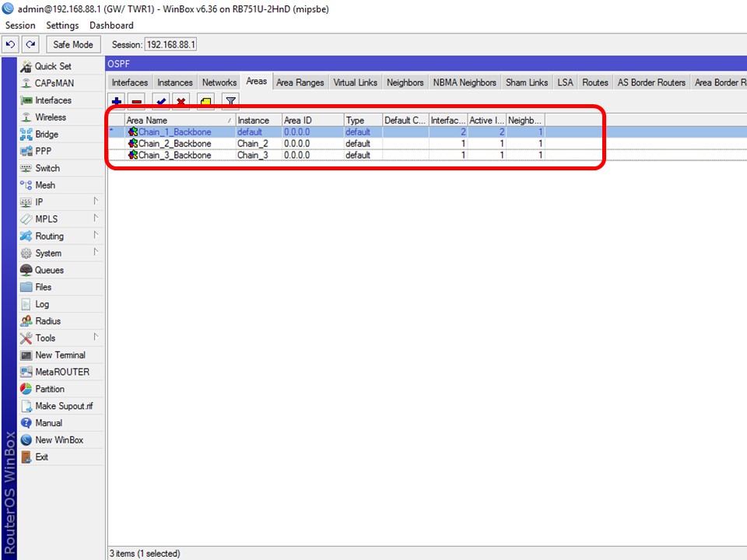
Task: Open the Filter funnel tool
Action: click(230, 101)
